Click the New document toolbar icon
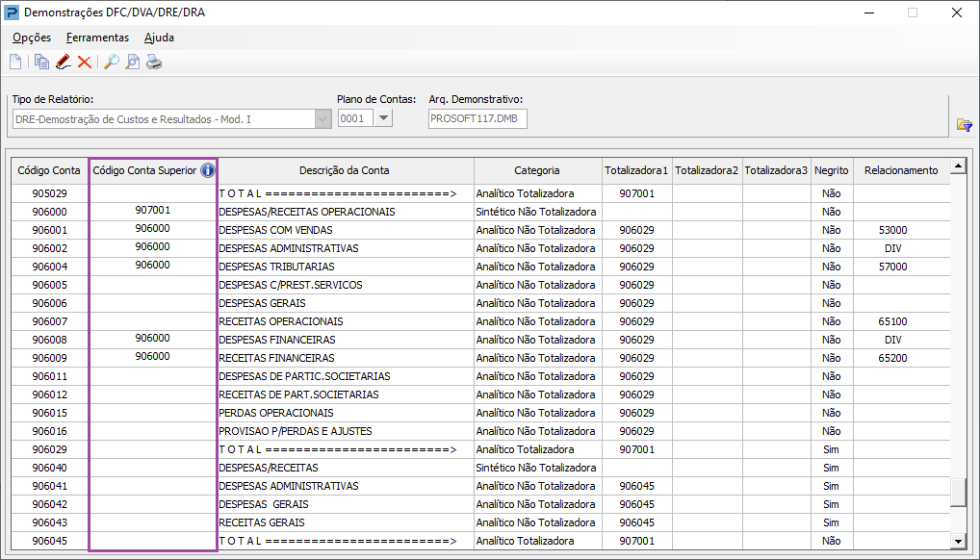 click(15, 62)
